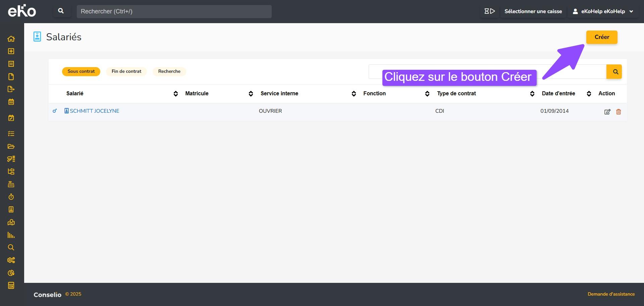This screenshot has width=644, height=306.
Task: Open the pie chart sidebar icon
Action: [x=11, y=273]
